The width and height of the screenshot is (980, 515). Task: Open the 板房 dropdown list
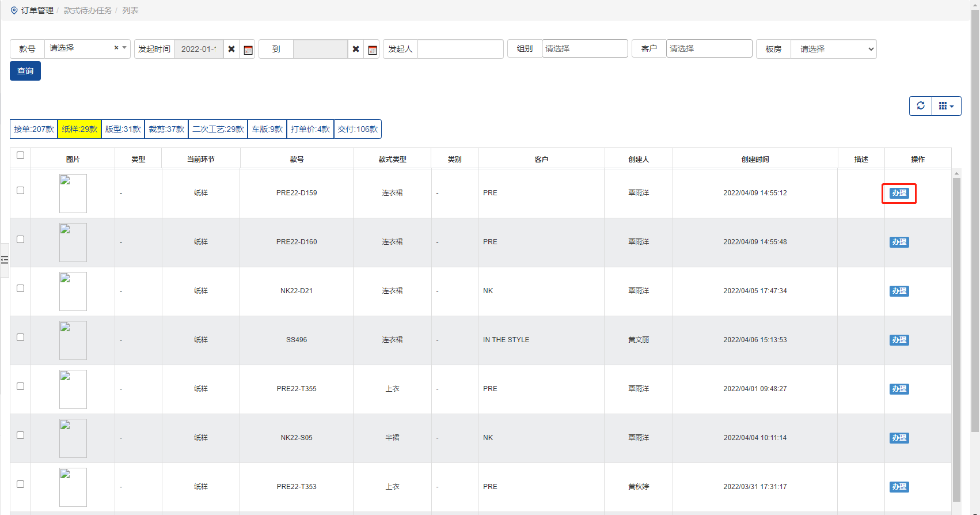click(833, 49)
